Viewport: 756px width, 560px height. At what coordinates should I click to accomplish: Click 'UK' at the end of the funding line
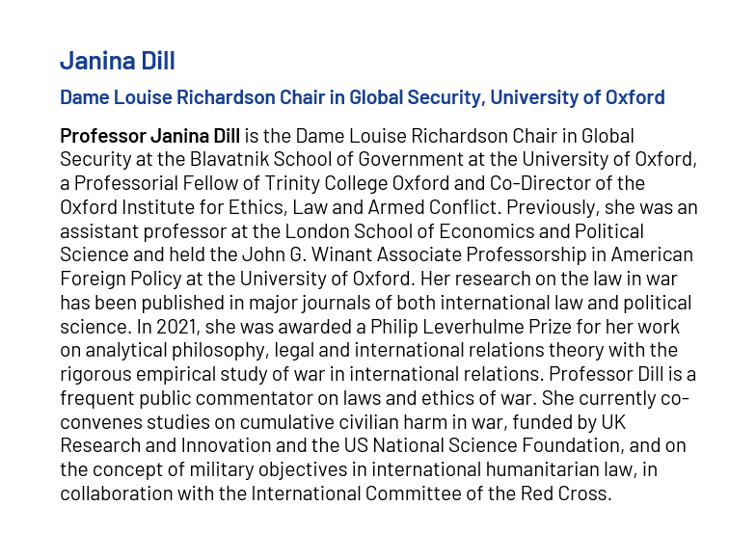(x=613, y=422)
